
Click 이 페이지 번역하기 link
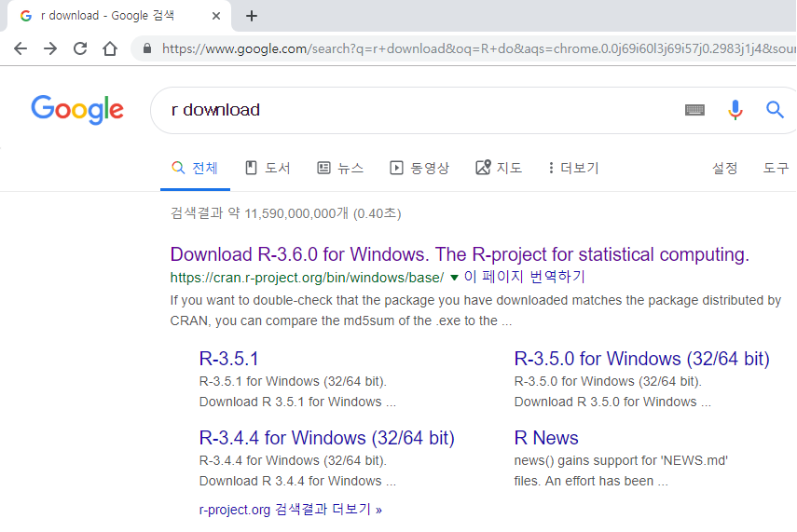tap(525, 277)
